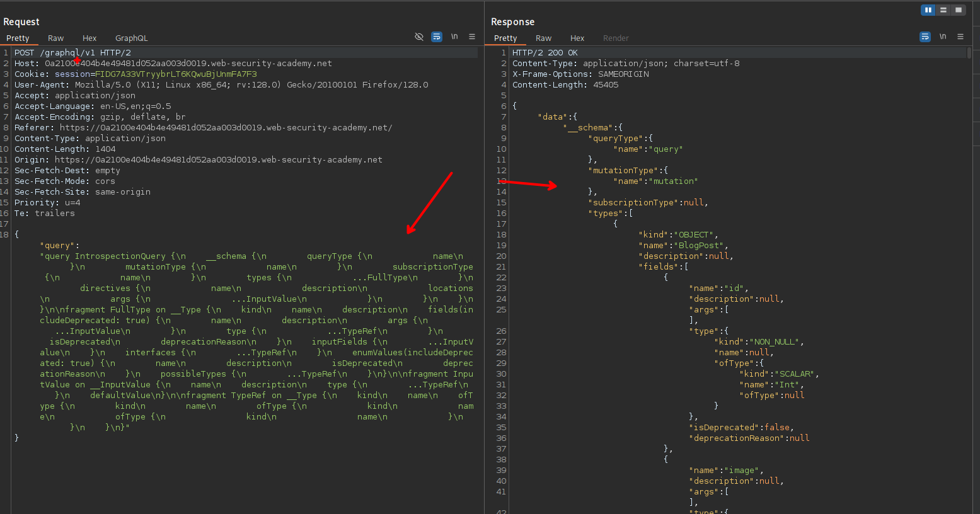Screen dimensions: 980x514
Task: Select combined single-pane tabbed layout
Action: coord(958,10)
